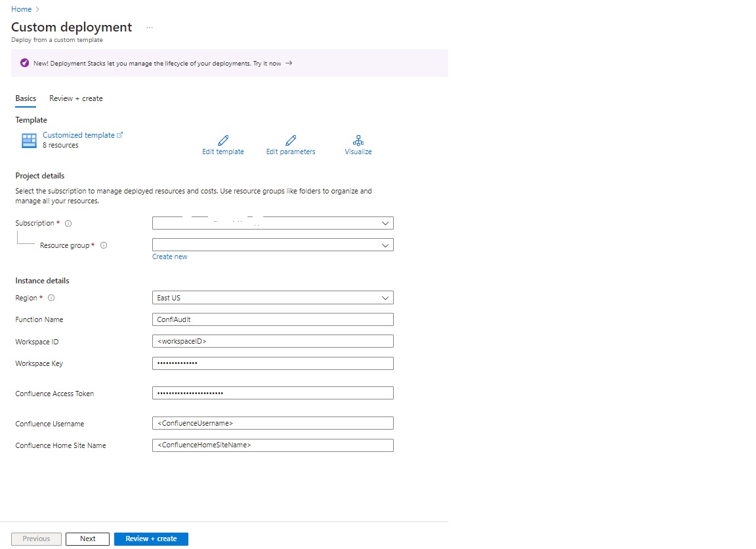Click the Subscription info icon
756x549 pixels.
[x=68, y=223]
